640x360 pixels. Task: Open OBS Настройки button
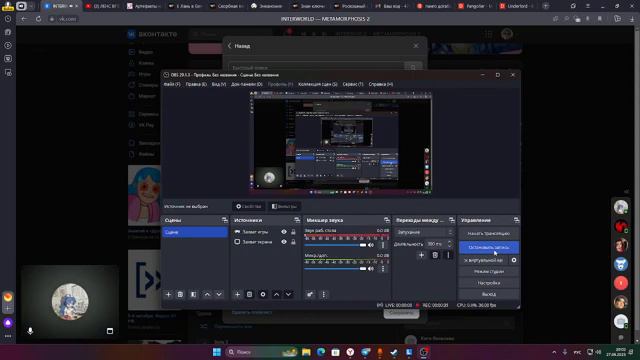[x=489, y=283]
